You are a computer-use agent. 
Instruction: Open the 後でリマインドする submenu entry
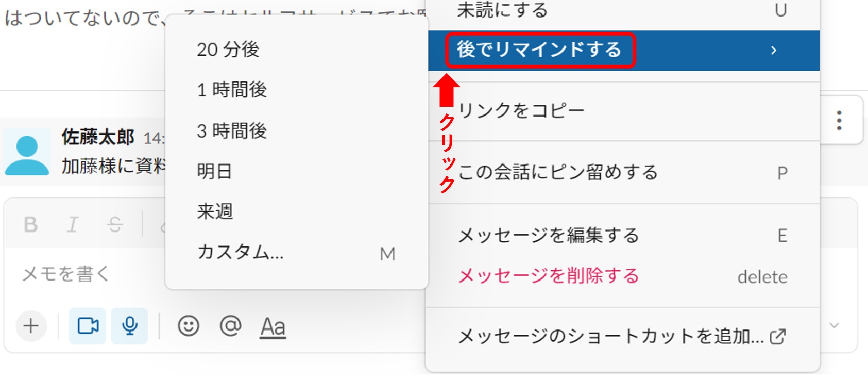coord(623,51)
